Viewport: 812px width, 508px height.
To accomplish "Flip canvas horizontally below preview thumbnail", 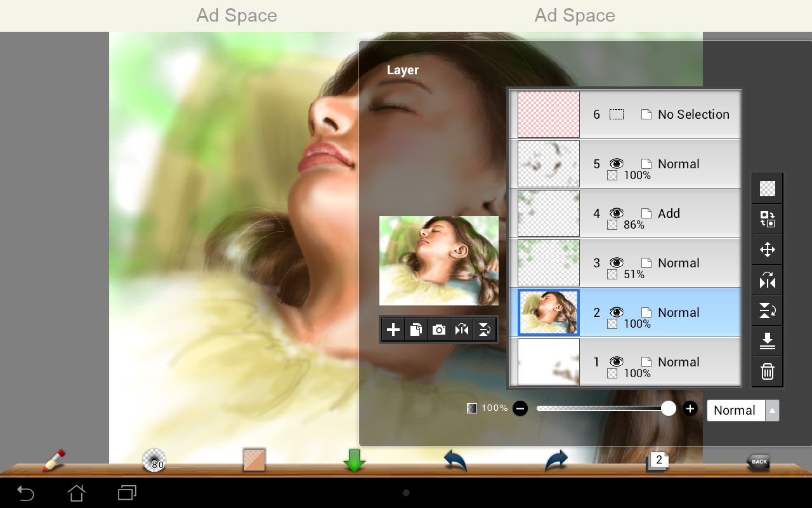I will [462, 330].
